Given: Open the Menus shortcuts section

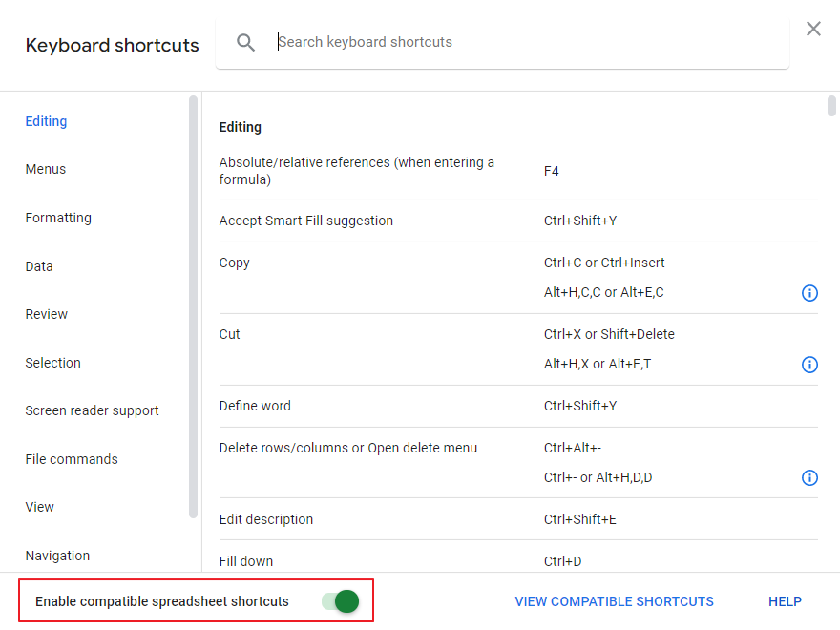Looking at the screenshot, I should pyautogui.click(x=45, y=169).
